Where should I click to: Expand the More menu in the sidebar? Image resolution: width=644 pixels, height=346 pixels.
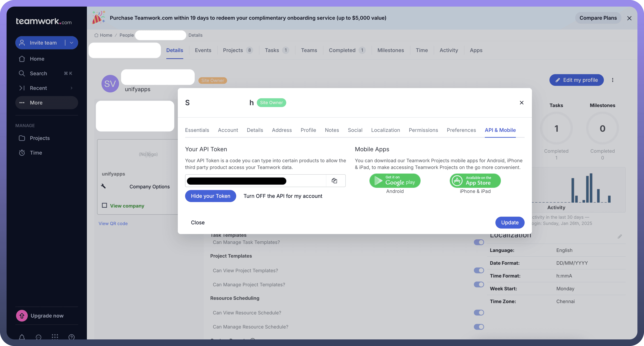click(46, 103)
